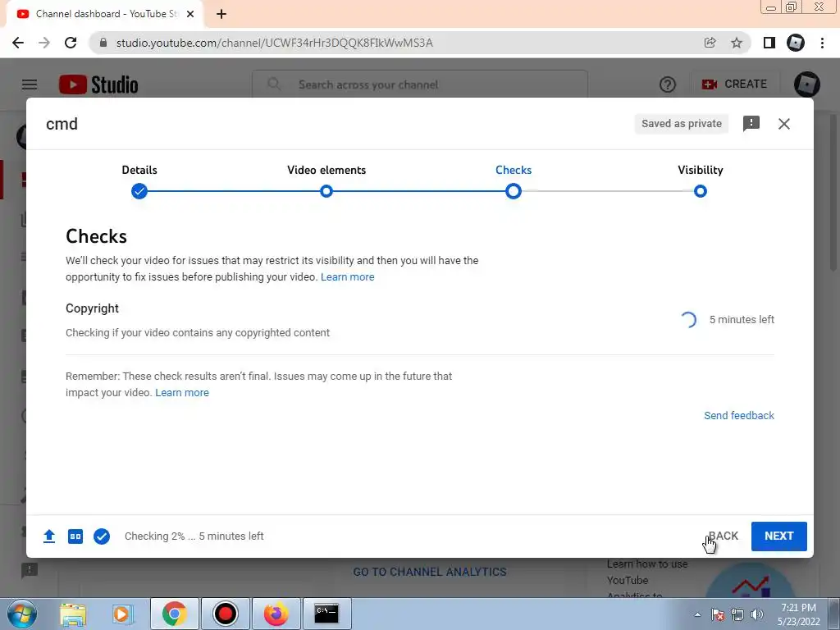
Task: Click the YouTube Studio logo
Action: pyautogui.click(x=98, y=84)
